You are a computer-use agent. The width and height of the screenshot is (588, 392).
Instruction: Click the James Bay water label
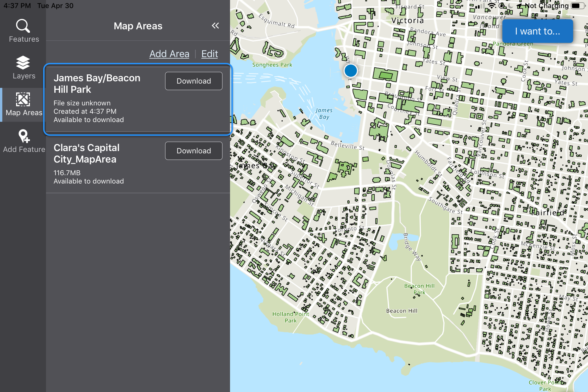[x=324, y=113]
